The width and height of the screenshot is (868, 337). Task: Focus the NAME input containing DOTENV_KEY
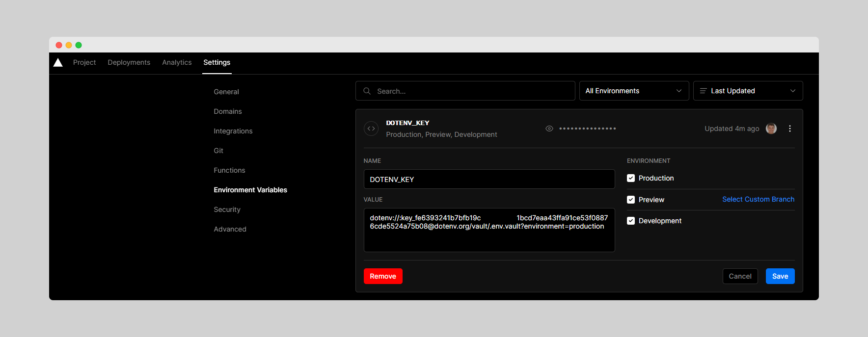pos(489,179)
